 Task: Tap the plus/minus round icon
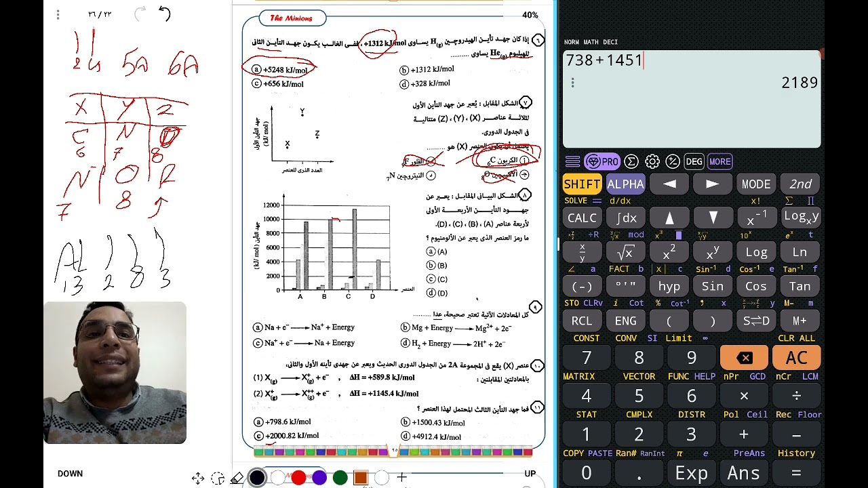(673, 161)
